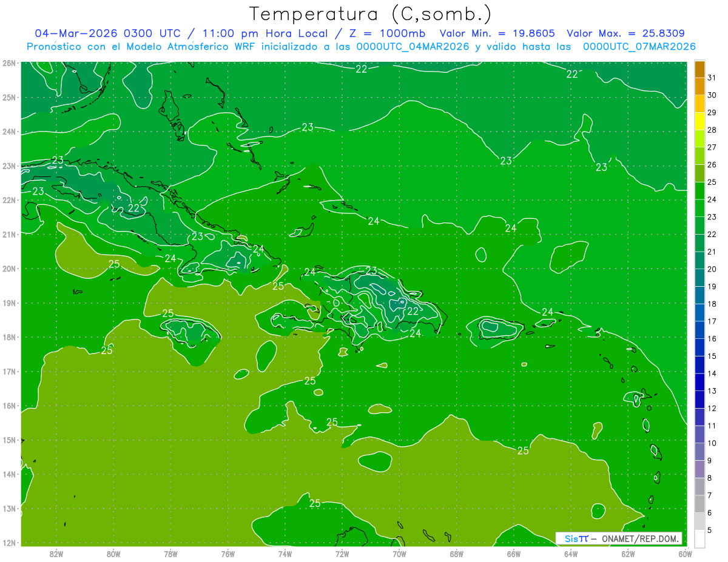Click the 22N latitude axis label

(8, 200)
